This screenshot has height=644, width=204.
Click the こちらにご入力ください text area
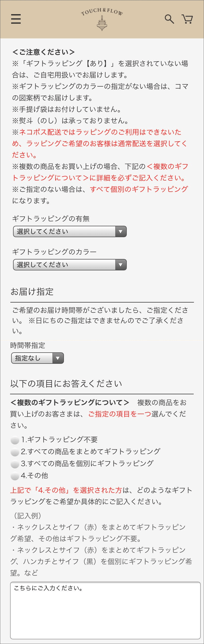pos(105,611)
